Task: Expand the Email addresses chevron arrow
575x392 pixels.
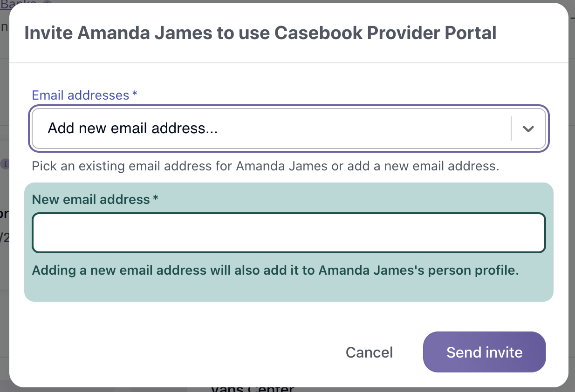Action: (x=528, y=129)
